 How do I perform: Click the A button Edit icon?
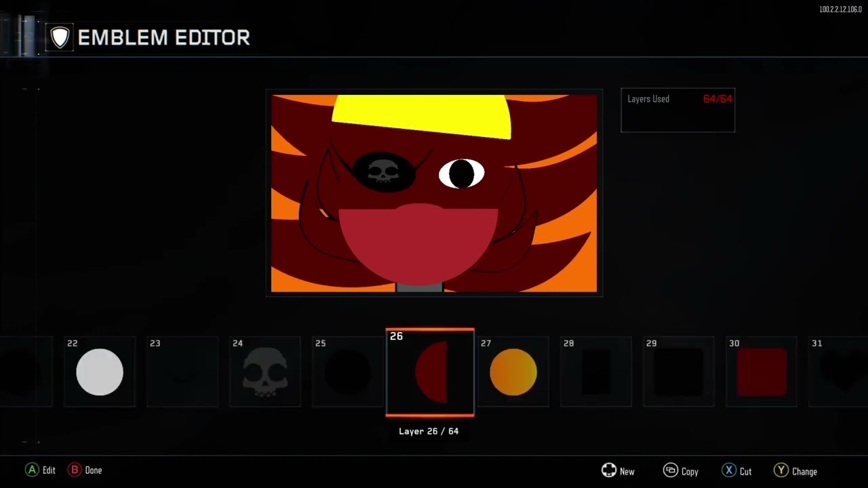(x=32, y=470)
